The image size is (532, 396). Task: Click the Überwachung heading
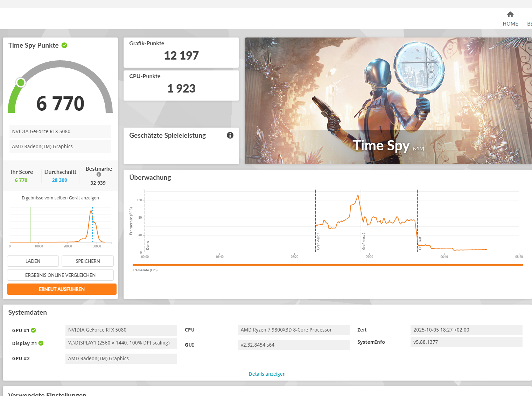150,177
